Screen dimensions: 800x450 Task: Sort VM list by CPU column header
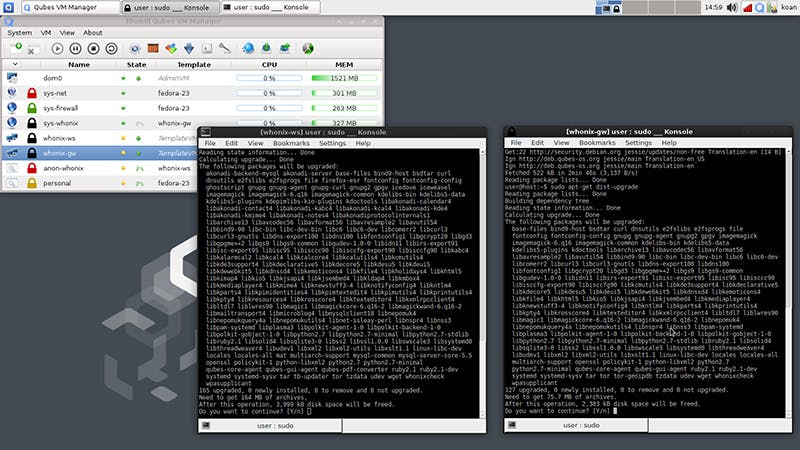[269, 65]
